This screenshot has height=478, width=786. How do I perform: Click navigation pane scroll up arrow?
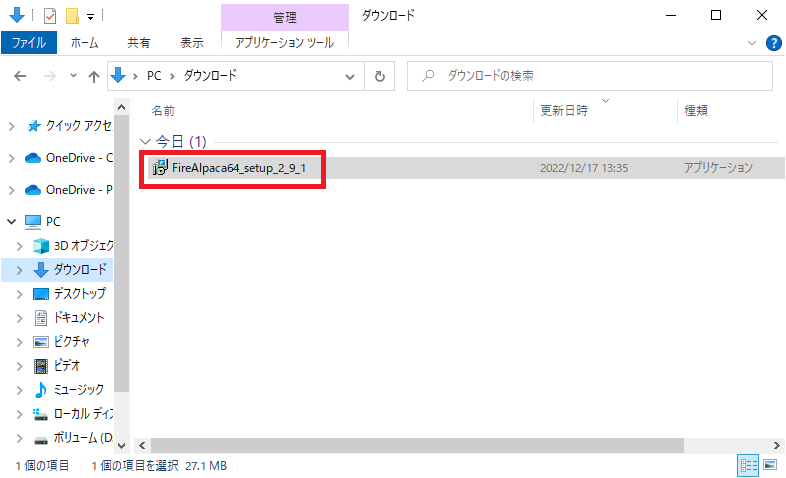point(121,107)
